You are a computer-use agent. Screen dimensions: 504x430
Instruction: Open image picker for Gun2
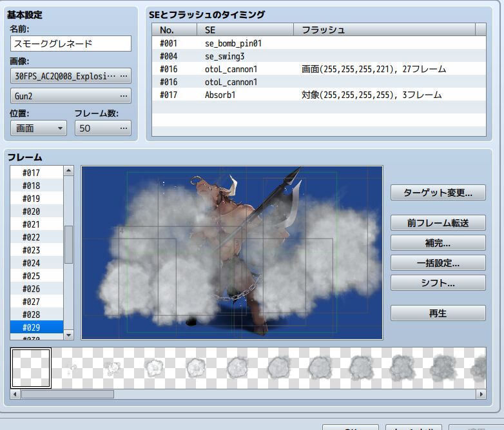71,96
